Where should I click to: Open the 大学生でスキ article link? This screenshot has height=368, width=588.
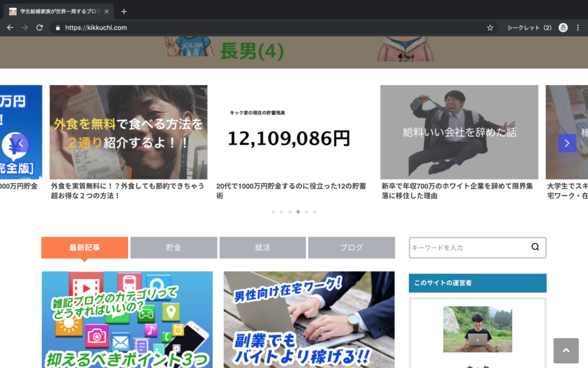(x=567, y=191)
